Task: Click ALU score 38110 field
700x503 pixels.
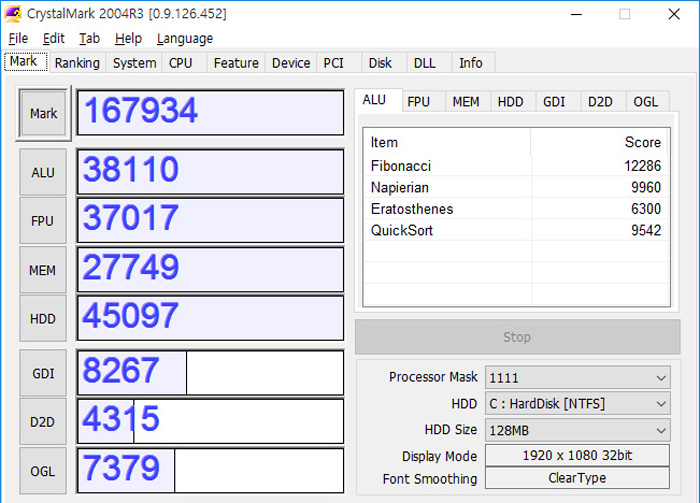Action: [210, 172]
